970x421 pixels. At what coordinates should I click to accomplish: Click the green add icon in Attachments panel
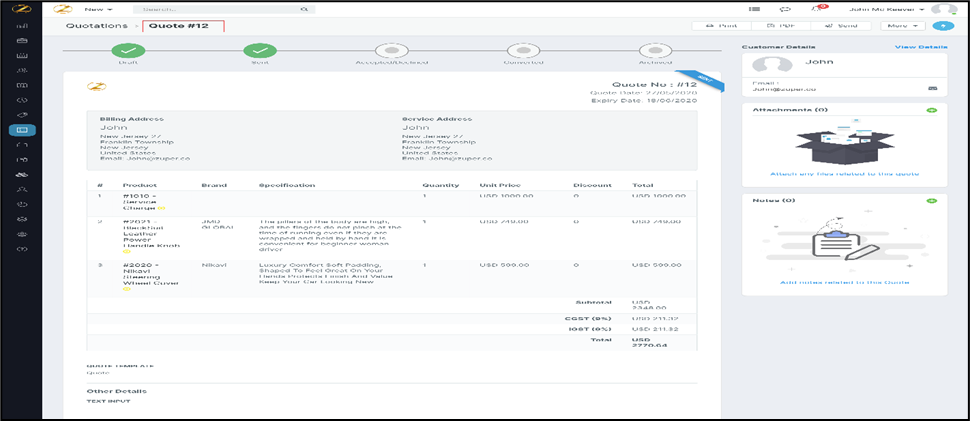(x=932, y=108)
